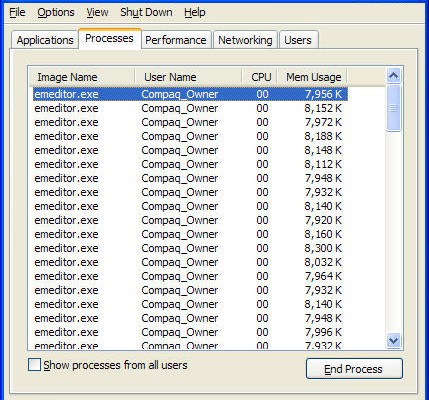Select the process using 7,920 K

pyautogui.click(x=190, y=220)
